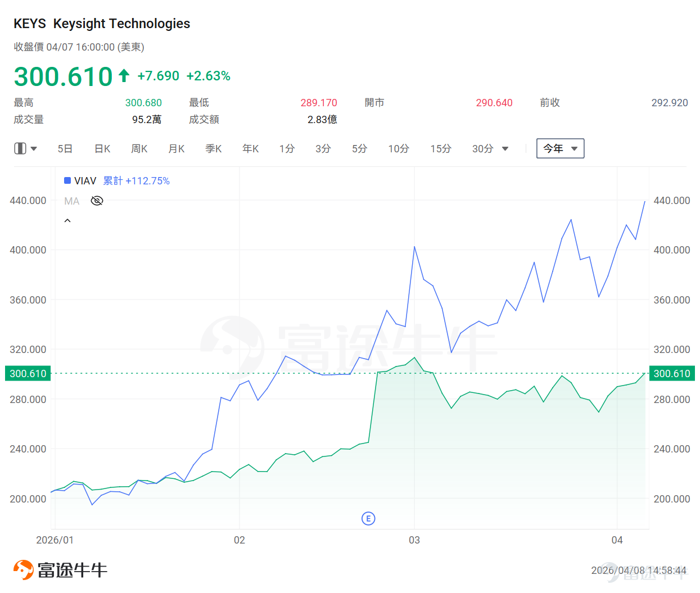Expand the 30分 interval dropdown arrow
The height and width of the screenshot is (593, 700).
[505, 149]
